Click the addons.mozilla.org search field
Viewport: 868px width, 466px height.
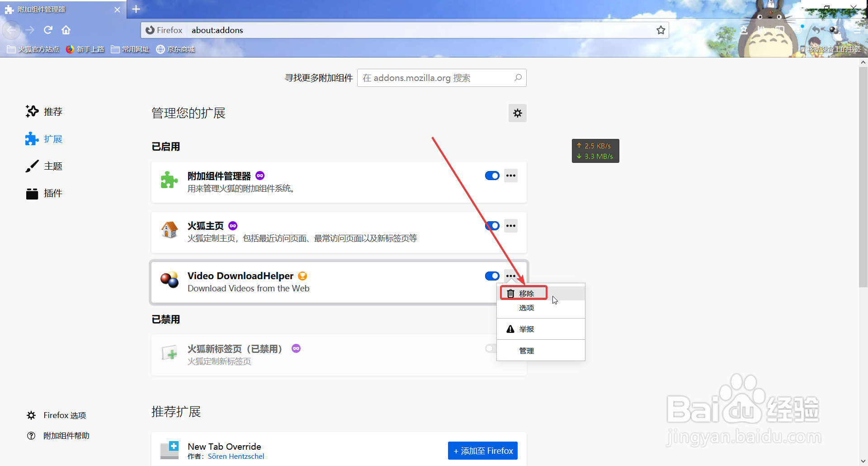coord(442,78)
